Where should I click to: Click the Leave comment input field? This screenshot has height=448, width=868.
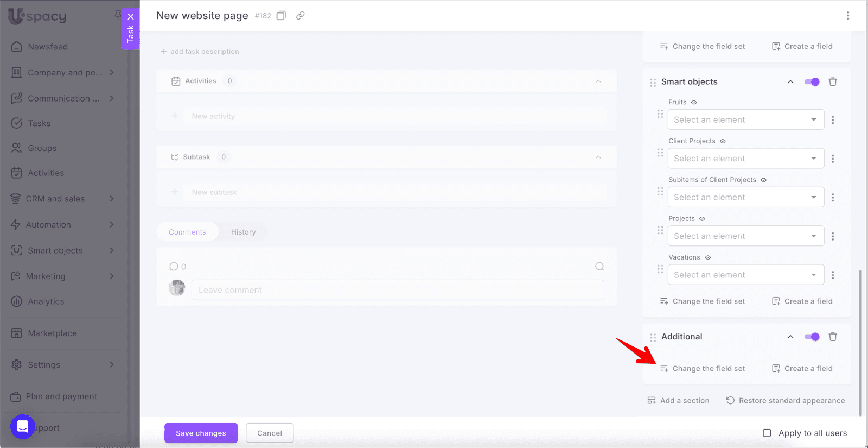[x=397, y=290]
